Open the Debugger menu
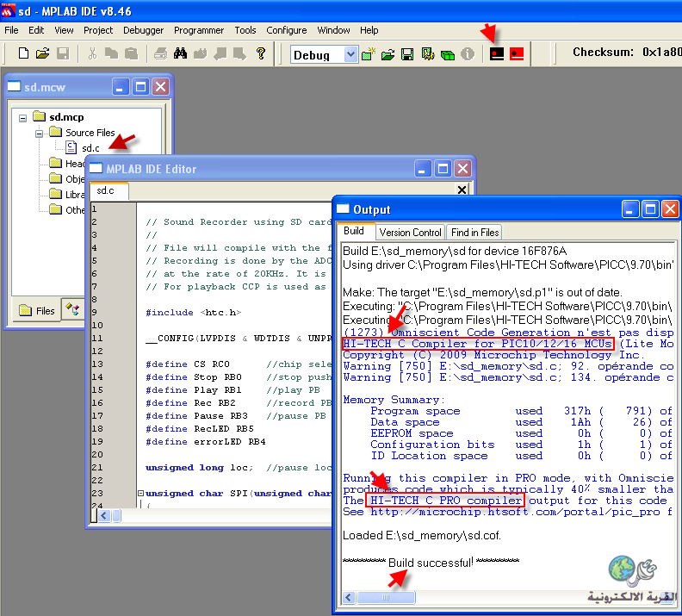Screen dimensions: 682x616 click(x=143, y=30)
